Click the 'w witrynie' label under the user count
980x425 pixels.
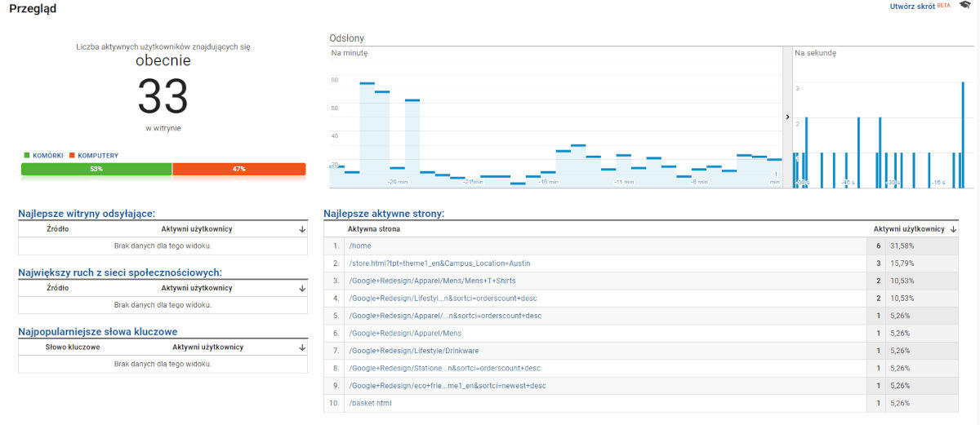coord(163,128)
